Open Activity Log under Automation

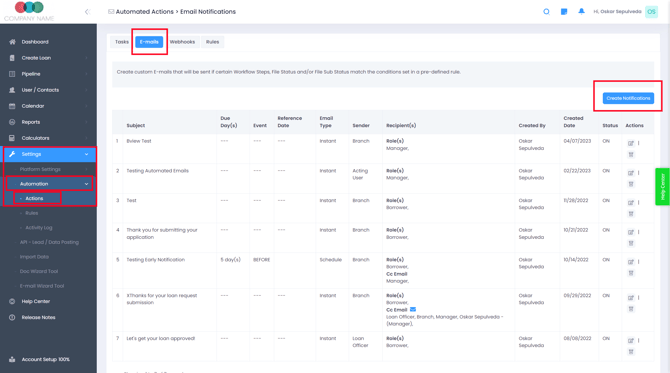[x=38, y=228]
